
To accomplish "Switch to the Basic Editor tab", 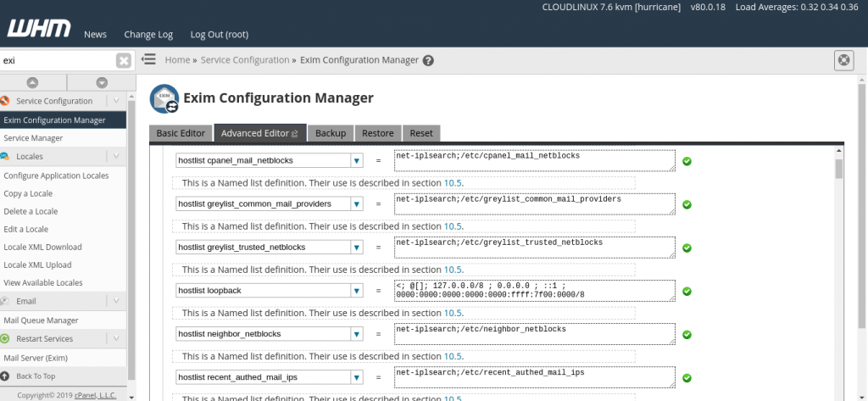I will point(181,133).
